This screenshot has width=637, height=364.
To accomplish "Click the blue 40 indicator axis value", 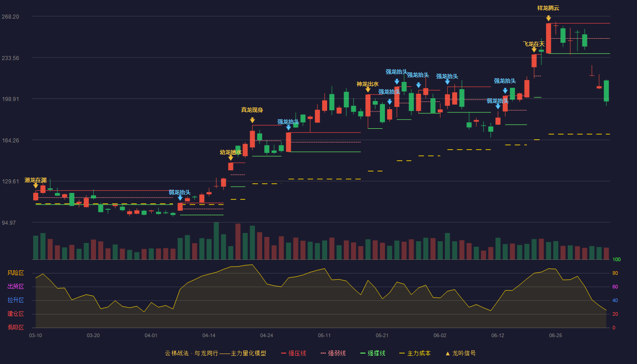I will click(615, 301).
